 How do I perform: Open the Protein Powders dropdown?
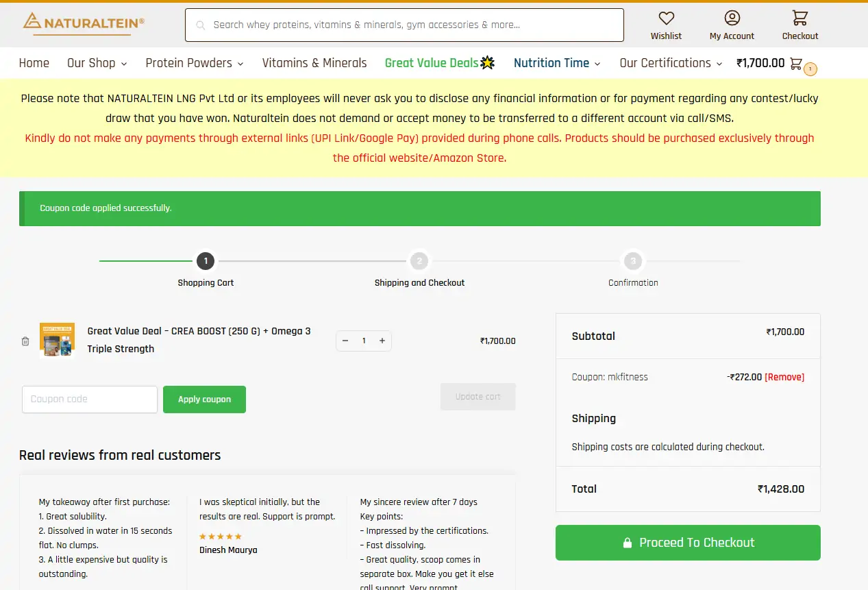click(194, 62)
